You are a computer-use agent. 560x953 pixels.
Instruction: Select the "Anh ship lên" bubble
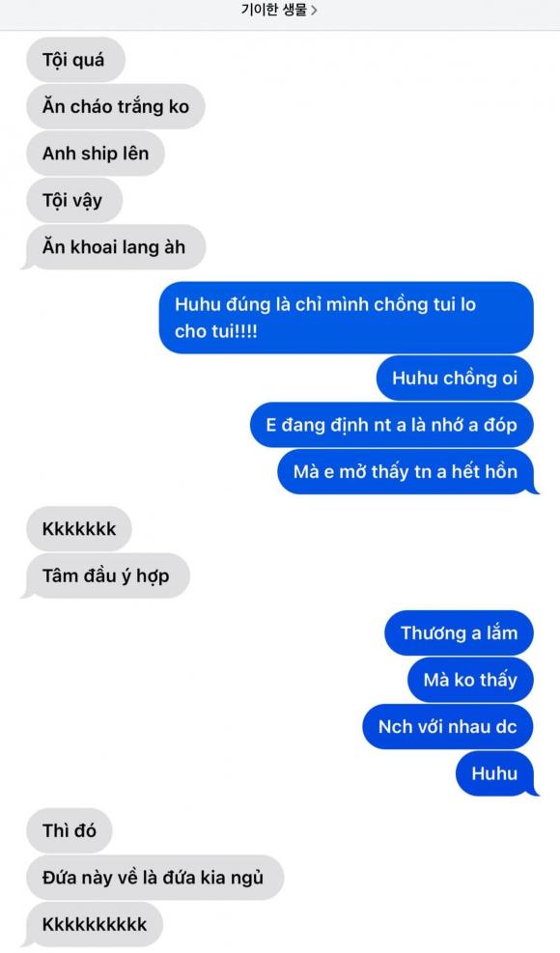click(96, 154)
